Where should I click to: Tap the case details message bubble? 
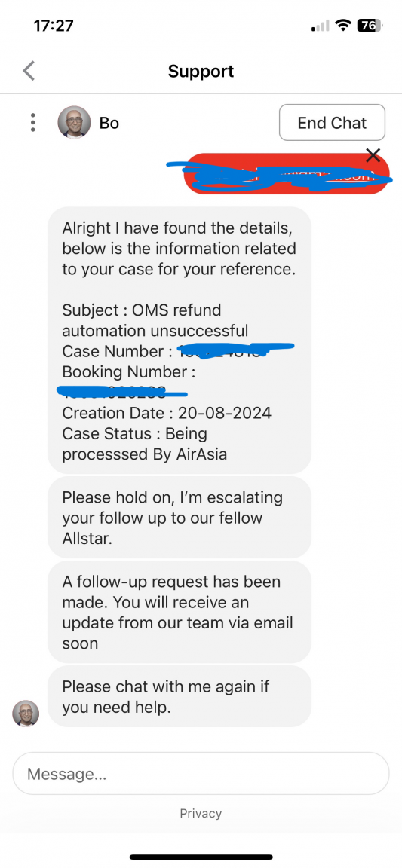click(x=179, y=340)
